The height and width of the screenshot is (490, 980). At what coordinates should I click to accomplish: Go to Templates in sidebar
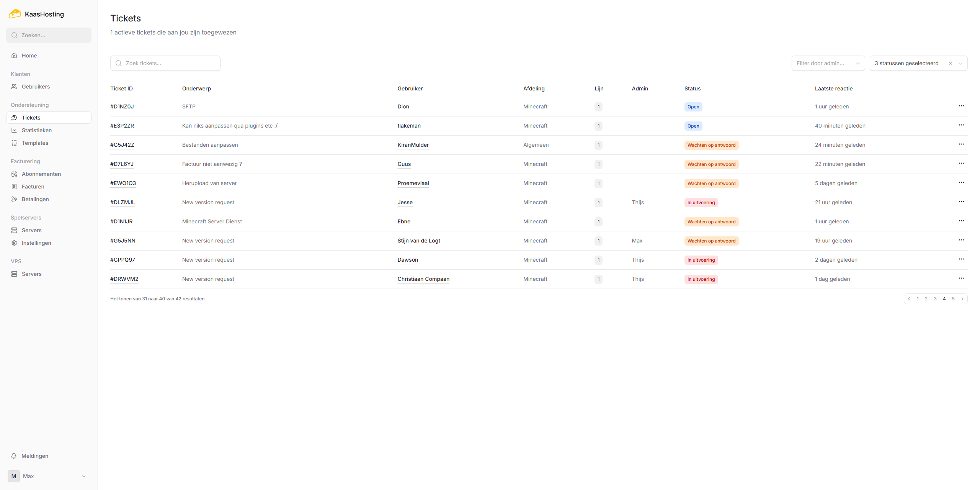[35, 143]
